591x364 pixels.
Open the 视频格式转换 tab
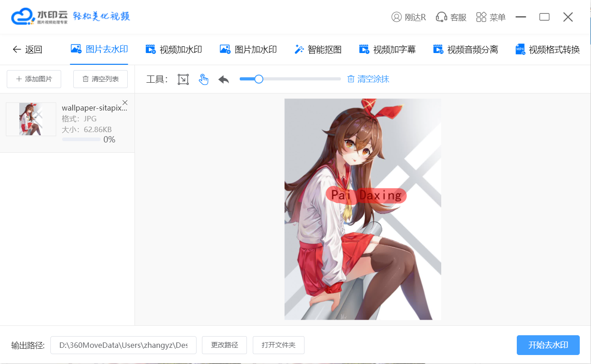coord(547,49)
